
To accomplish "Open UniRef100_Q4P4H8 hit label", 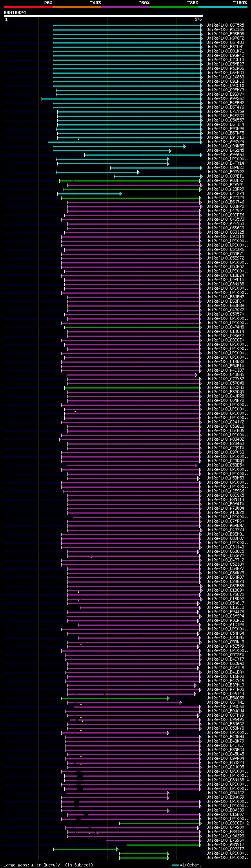I will [x=225, y=327].
